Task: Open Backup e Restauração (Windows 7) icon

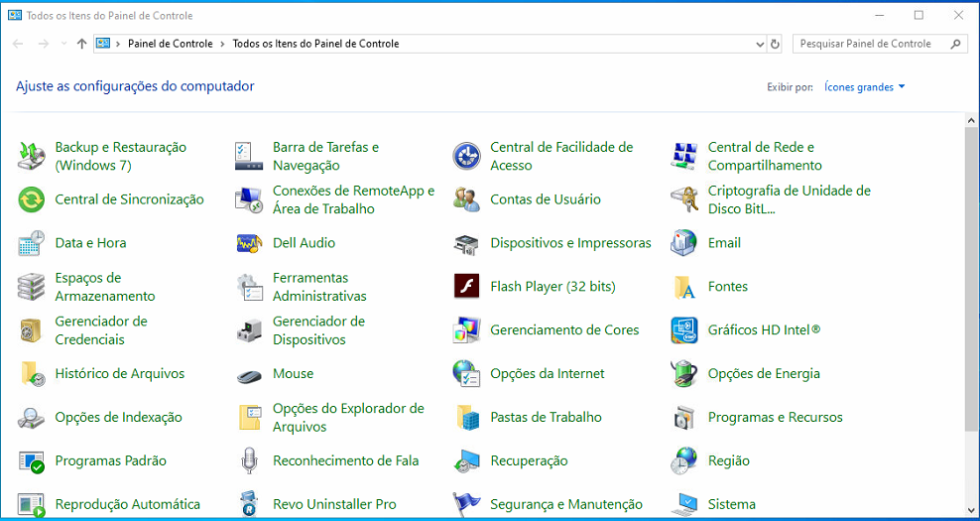Action: click(32, 157)
